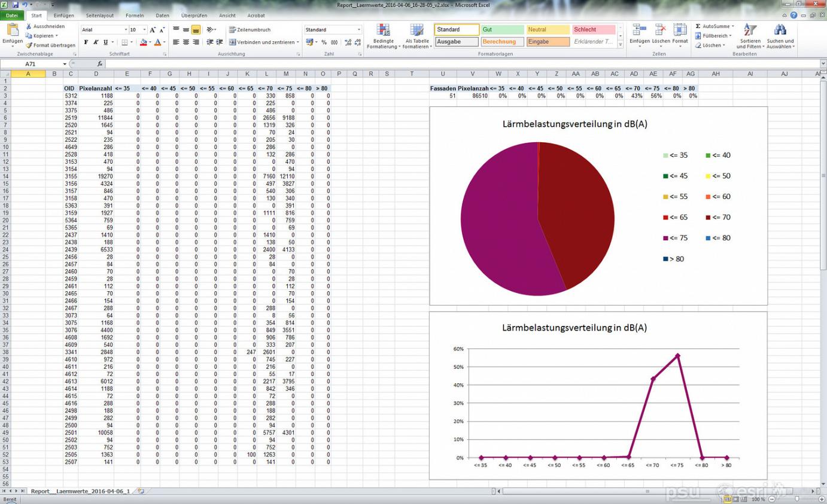
Task: Apply the Gut cell style
Action: pos(502,29)
